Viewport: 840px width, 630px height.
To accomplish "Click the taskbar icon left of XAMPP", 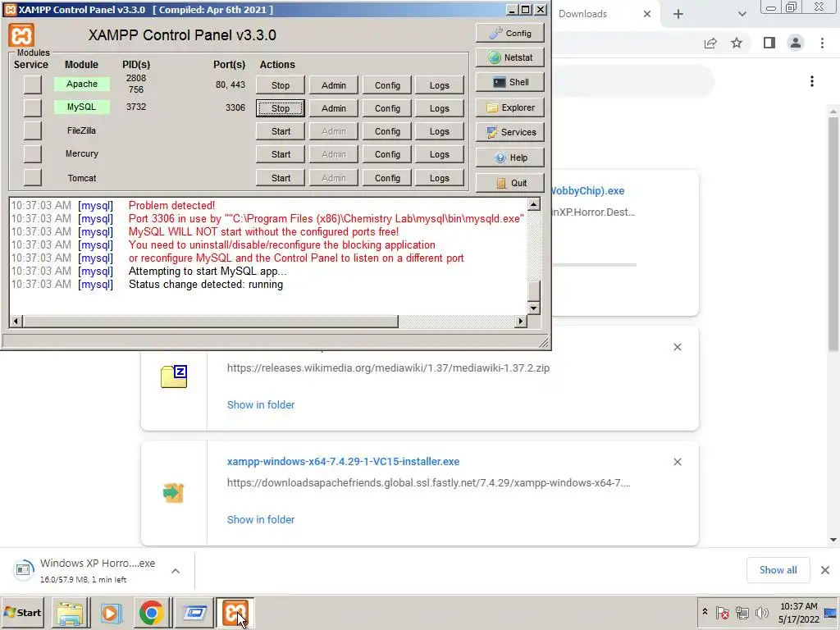I will pyautogui.click(x=194, y=613).
